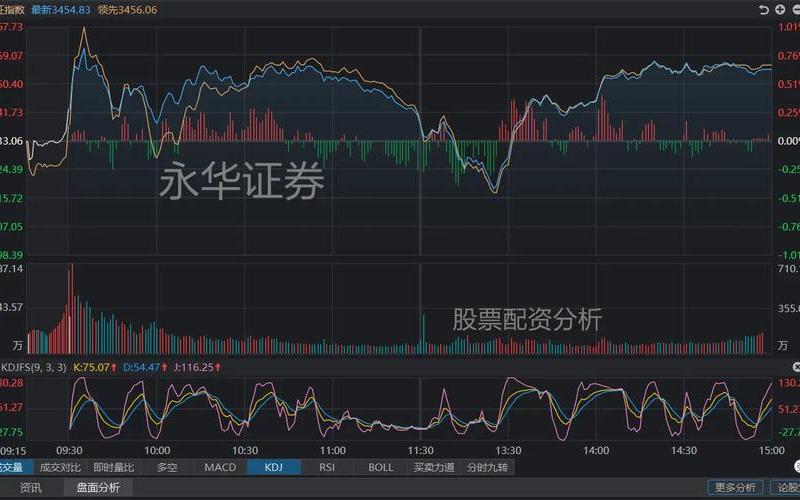Click the 领先3456.06 label
The height and width of the screenshot is (500, 800).
128,10
